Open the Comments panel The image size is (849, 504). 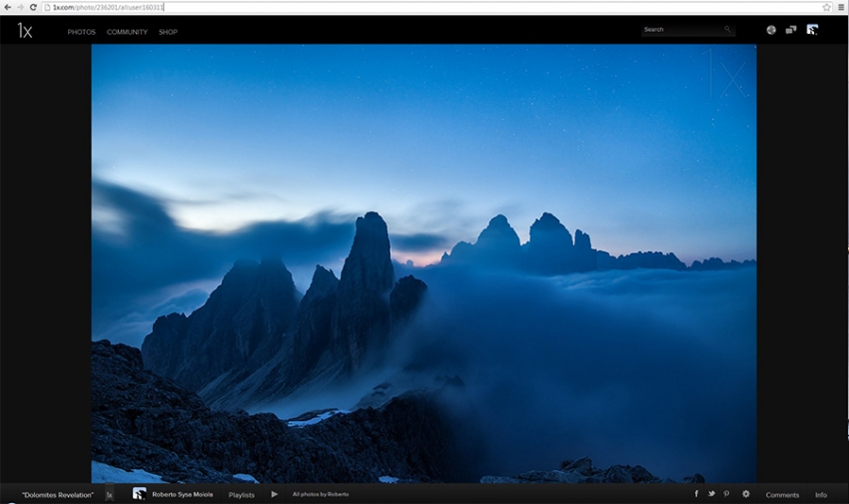[782, 495]
